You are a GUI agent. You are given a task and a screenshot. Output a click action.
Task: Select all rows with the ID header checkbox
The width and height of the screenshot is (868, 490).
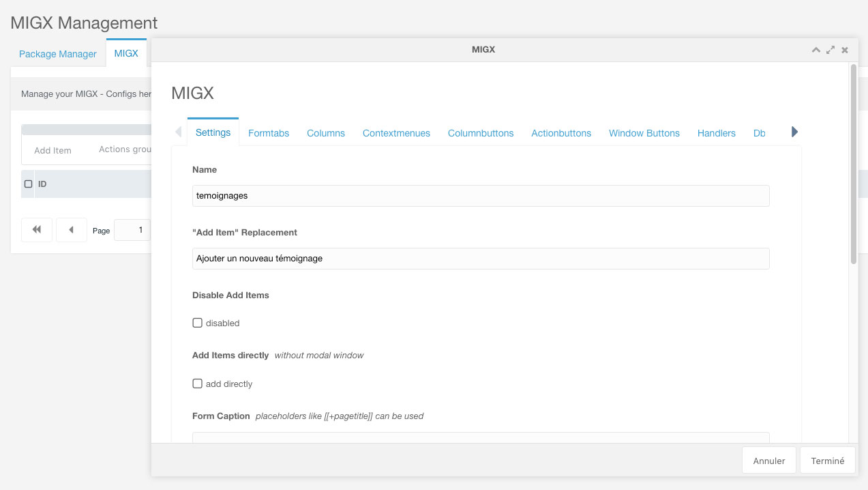(x=29, y=184)
